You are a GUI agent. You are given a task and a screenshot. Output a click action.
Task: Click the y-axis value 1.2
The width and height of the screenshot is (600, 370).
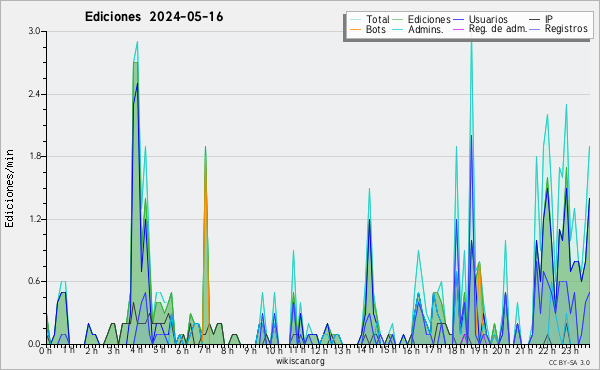tap(34, 219)
